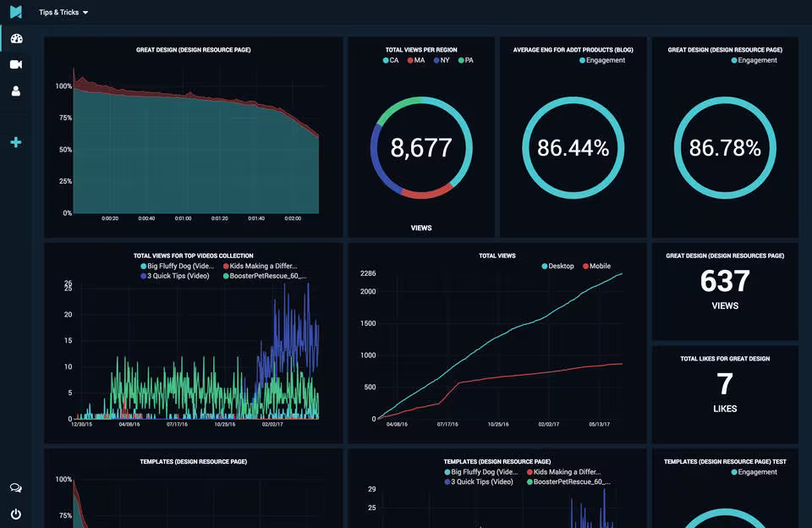Click the 8,677 views donut chart
This screenshot has width=812, height=528.
[x=421, y=148]
